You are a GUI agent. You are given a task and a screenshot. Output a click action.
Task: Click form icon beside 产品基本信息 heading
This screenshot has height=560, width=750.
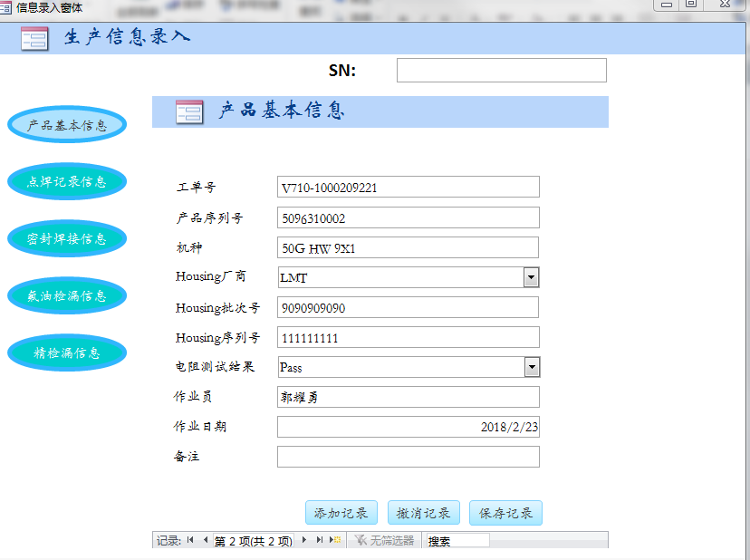tap(189, 111)
